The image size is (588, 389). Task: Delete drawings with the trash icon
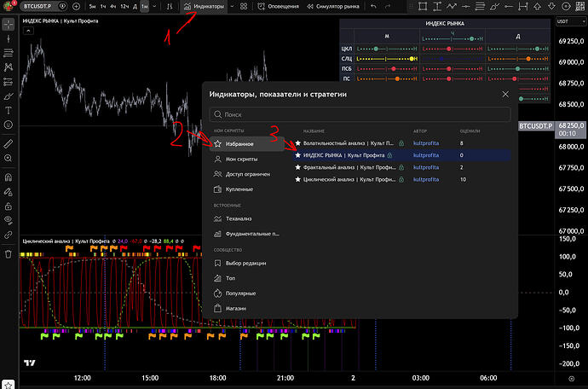[9, 254]
